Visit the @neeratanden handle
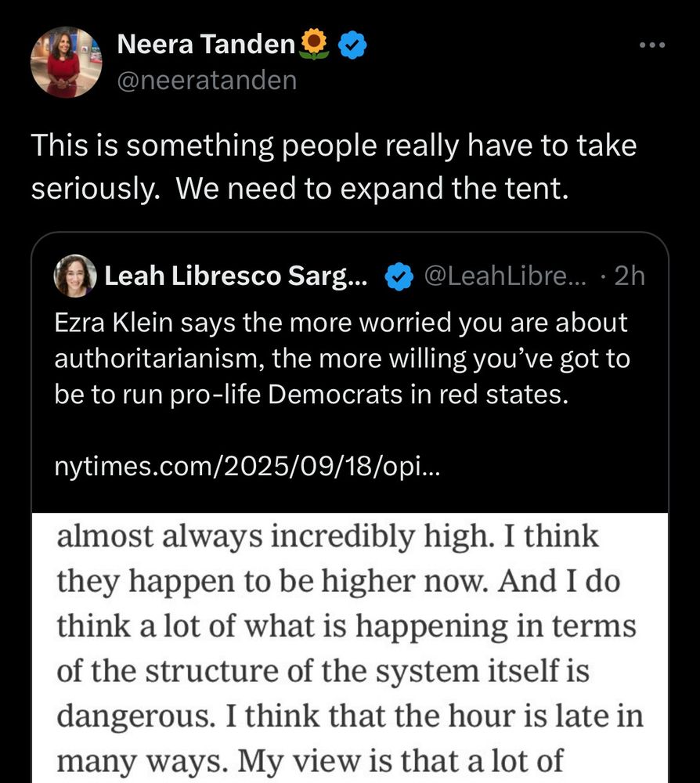 (207, 80)
